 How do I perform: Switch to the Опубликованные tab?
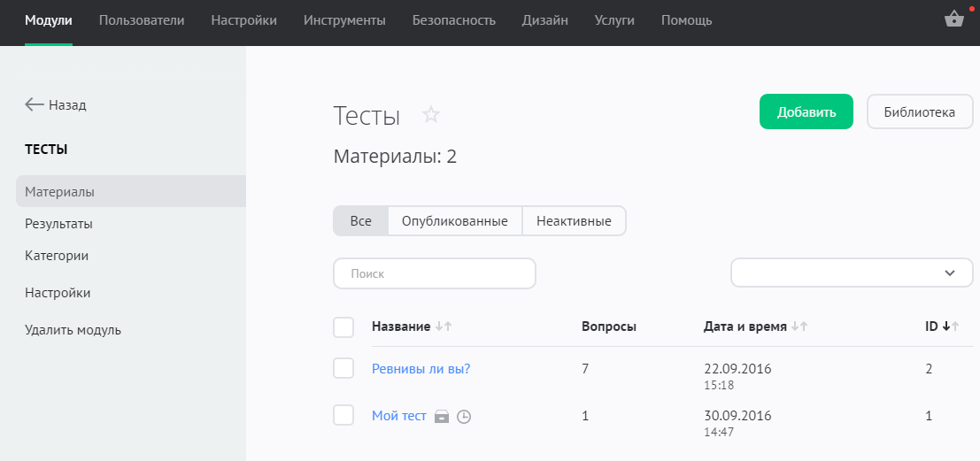click(454, 221)
